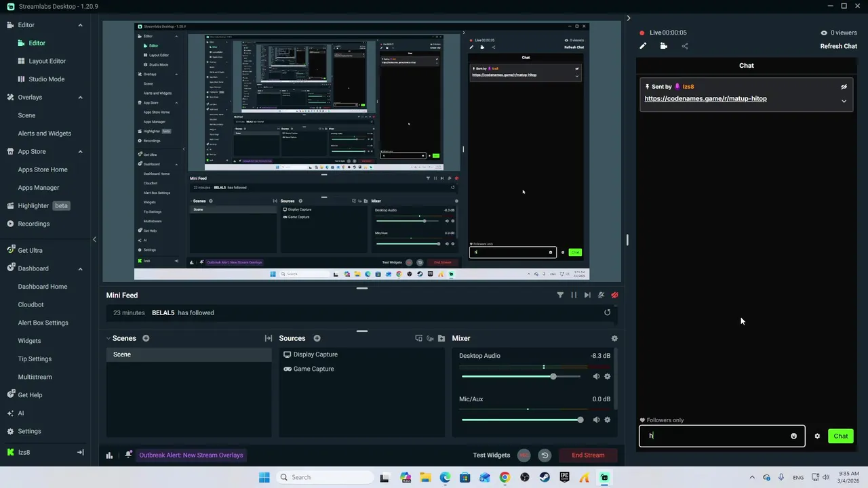Collapse the left studio controls panel arrow
Image resolution: width=868 pixels, height=488 pixels.
[x=94, y=239]
